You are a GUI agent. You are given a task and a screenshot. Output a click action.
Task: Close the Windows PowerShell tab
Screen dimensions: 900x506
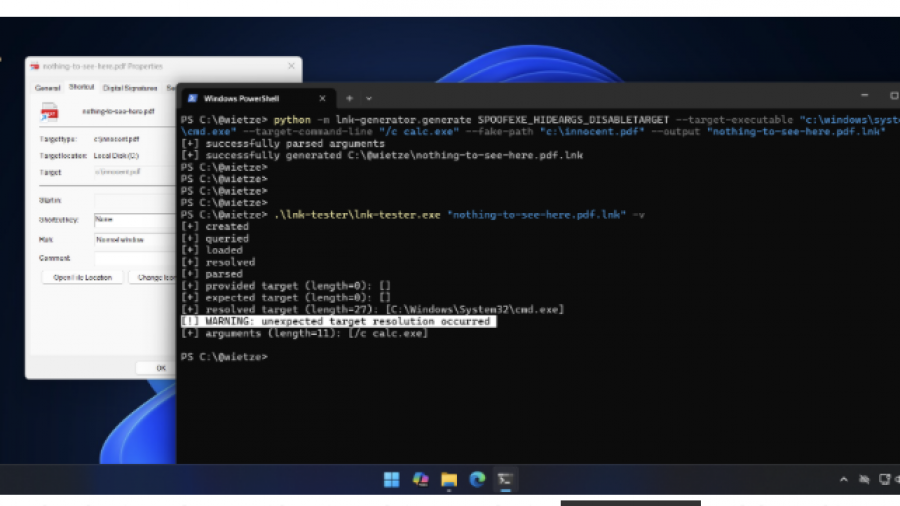click(322, 99)
